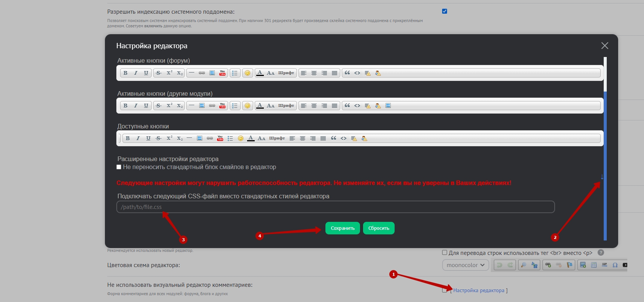Click superscript icon in other modules toolbar
Screen dimensions: 644x302
click(169, 106)
